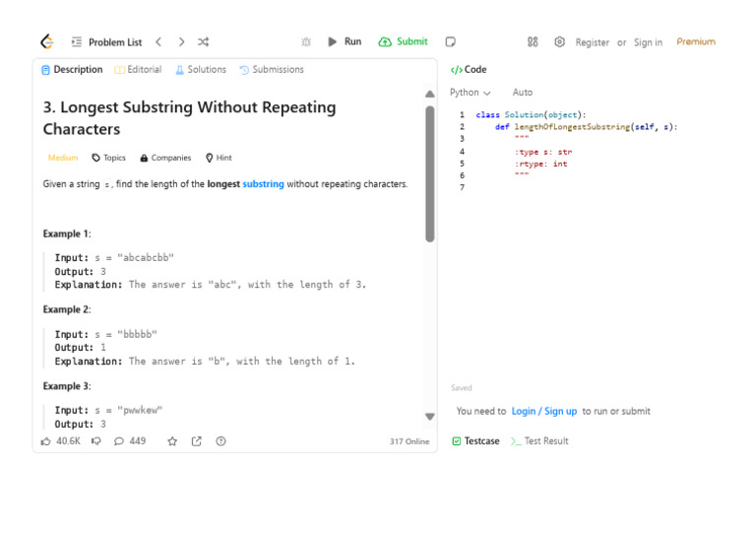Screen dimensions: 756x535
Task: Upvote the problem with thumbs up
Action: coord(46,441)
